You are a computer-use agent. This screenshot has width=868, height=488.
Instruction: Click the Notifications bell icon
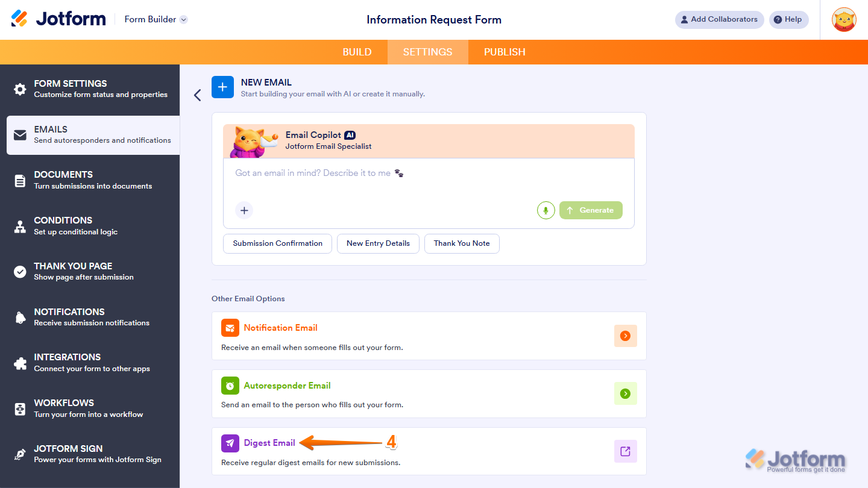[20, 318]
